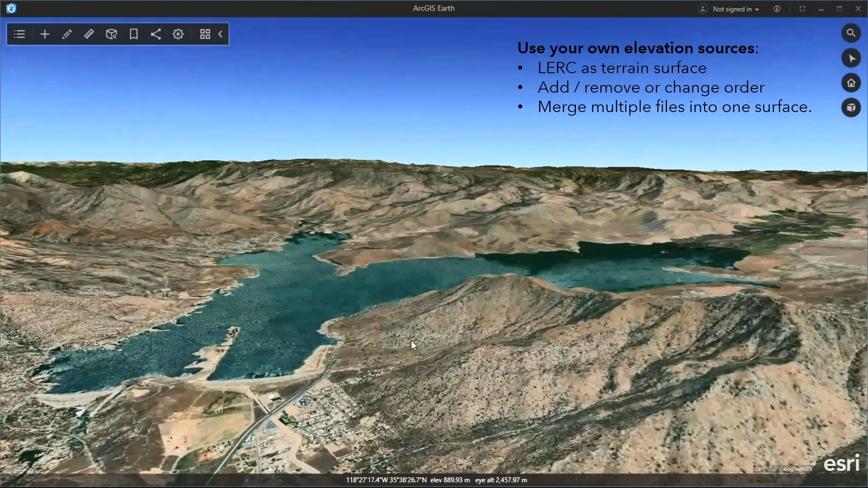
Task: Go to the Home view
Action: [851, 83]
